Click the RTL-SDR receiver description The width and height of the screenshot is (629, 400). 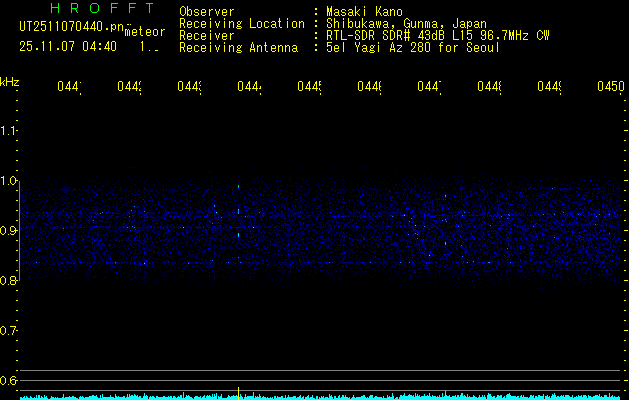[438, 35]
